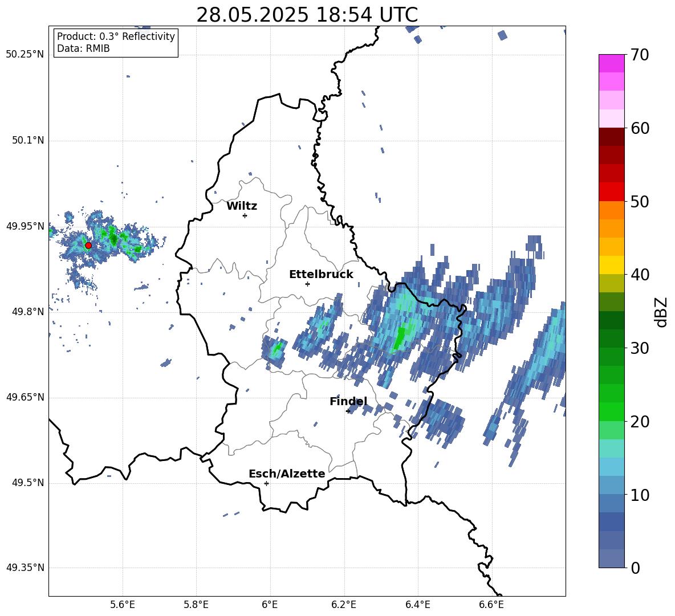Click the red radar location marker

pos(88,246)
